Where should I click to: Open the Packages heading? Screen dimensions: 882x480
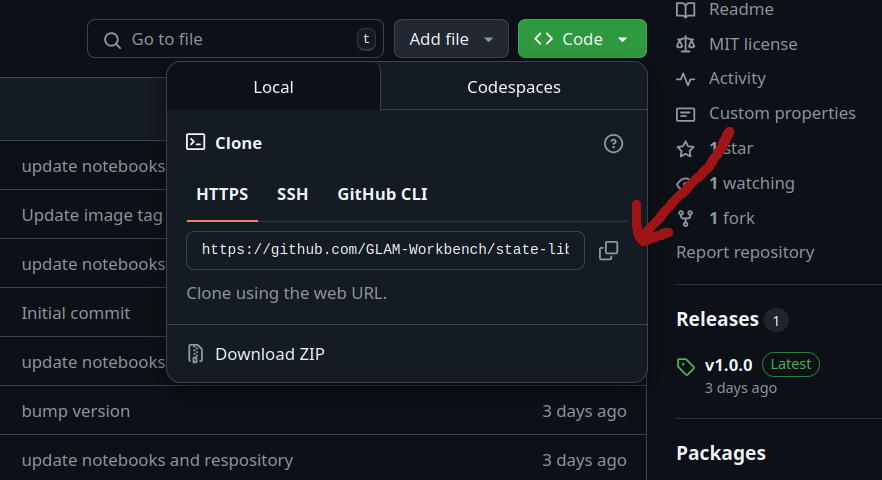click(x=721, y=453)
